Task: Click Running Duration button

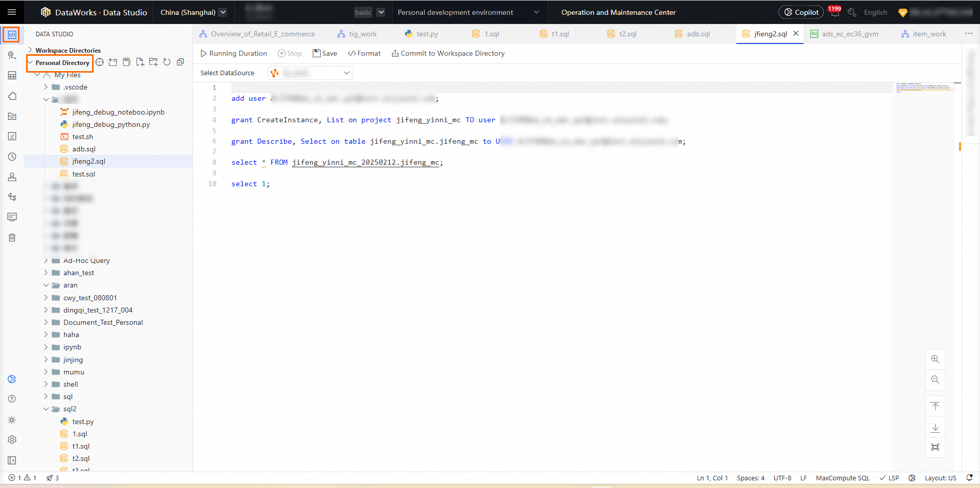Action: pyautogui.click(x=234, y=53)
